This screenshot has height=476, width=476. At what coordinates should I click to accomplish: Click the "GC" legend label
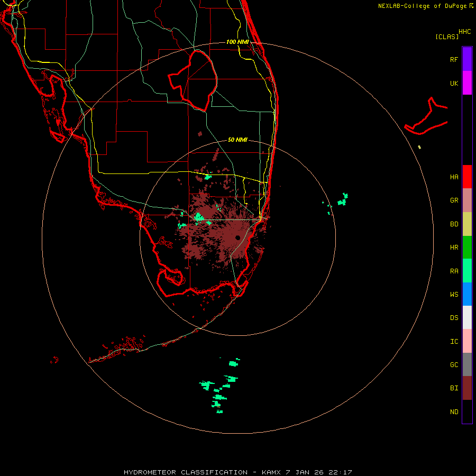pos(454,365)
